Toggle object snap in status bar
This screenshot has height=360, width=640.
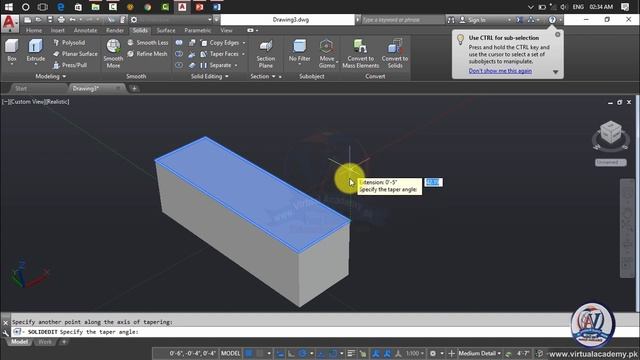coord(333,353)
